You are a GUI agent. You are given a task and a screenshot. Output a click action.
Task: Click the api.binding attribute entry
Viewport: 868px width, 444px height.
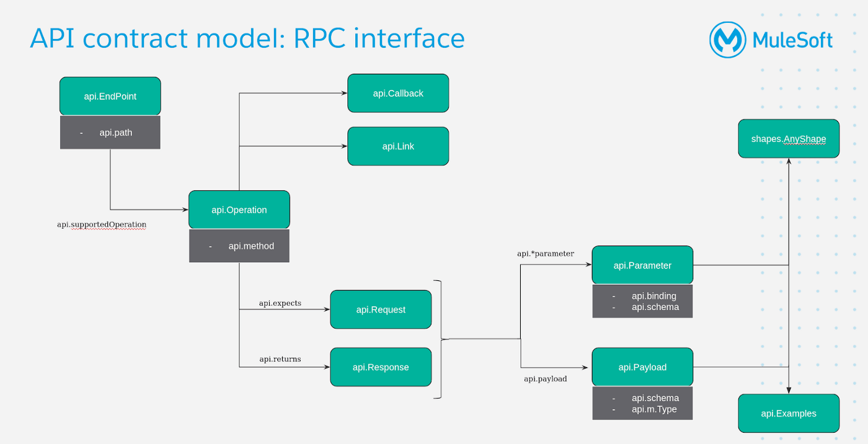click(653, 296)
